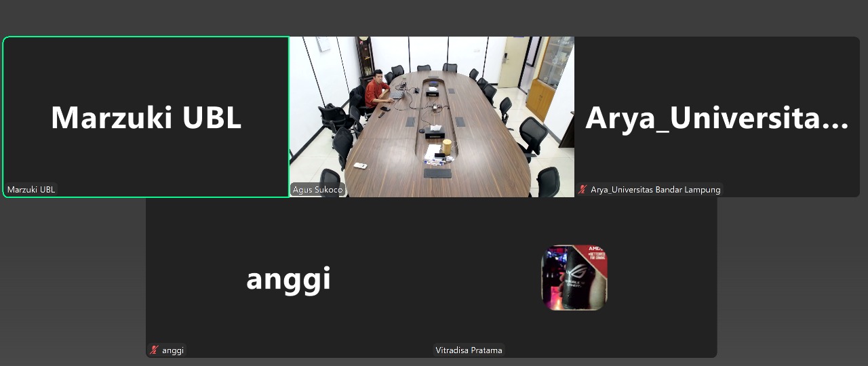
Task: Click the Vitradisa Pratama name label
Action: click(469, 350)
